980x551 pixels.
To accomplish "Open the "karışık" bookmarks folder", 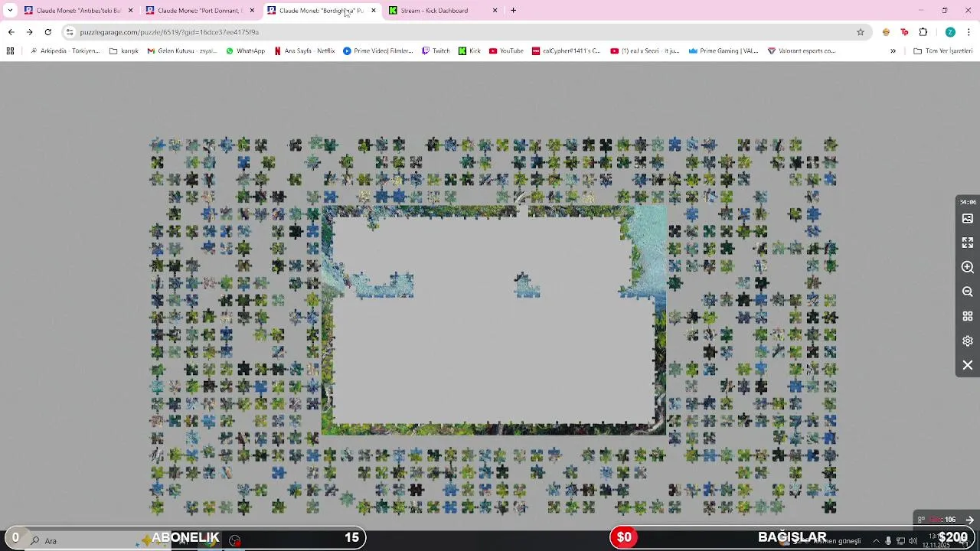I will [x=124, y=51].
